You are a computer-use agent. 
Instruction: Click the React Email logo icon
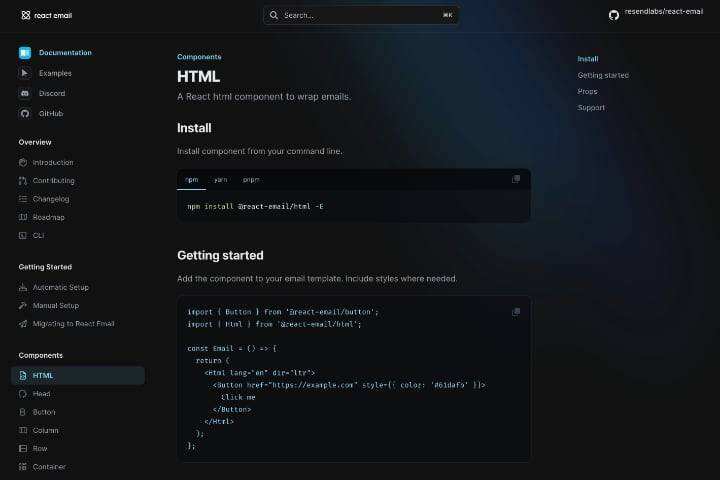point(25,15)
